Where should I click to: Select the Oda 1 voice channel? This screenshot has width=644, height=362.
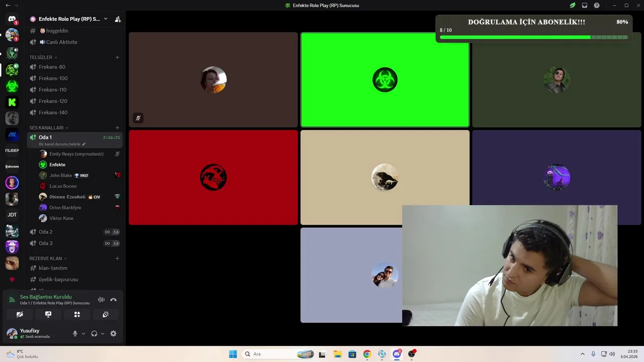tap(74, 140)
